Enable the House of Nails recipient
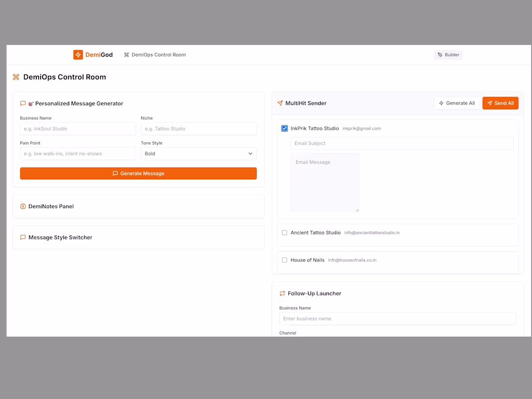The height and width of the screenshot is (399, 532). [284, 260]
